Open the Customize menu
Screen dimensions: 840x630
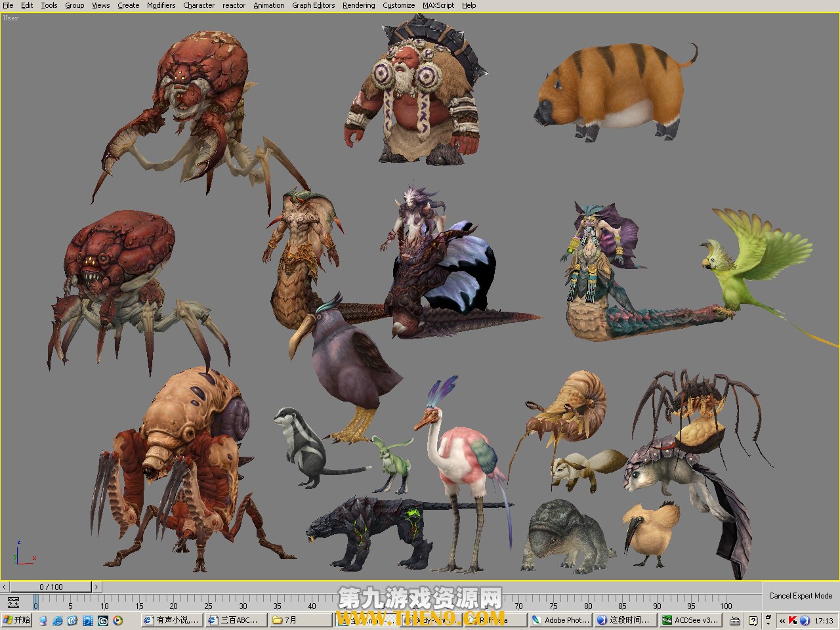(x=399, y=5)
